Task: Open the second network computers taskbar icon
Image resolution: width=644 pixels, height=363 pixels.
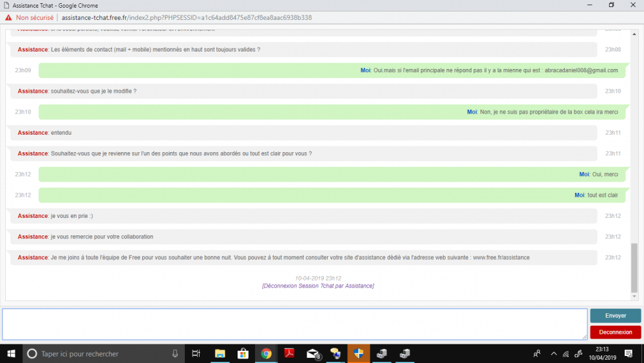Action: pyautogui.click(x=404, y=353)
